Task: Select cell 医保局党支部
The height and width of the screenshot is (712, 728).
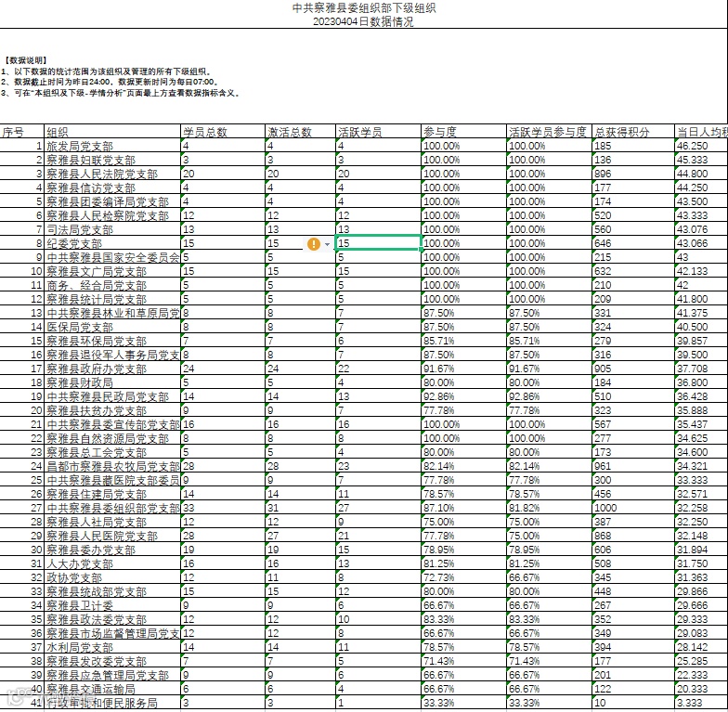Action: click(112, 327)
